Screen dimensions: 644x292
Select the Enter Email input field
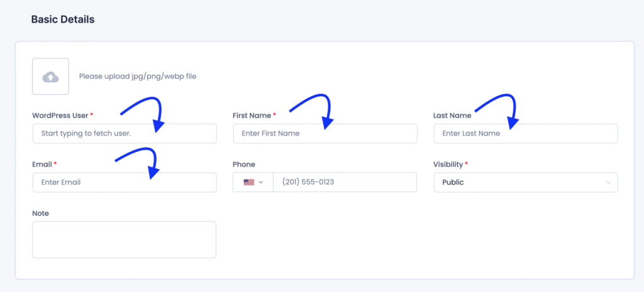click(124, 182)
